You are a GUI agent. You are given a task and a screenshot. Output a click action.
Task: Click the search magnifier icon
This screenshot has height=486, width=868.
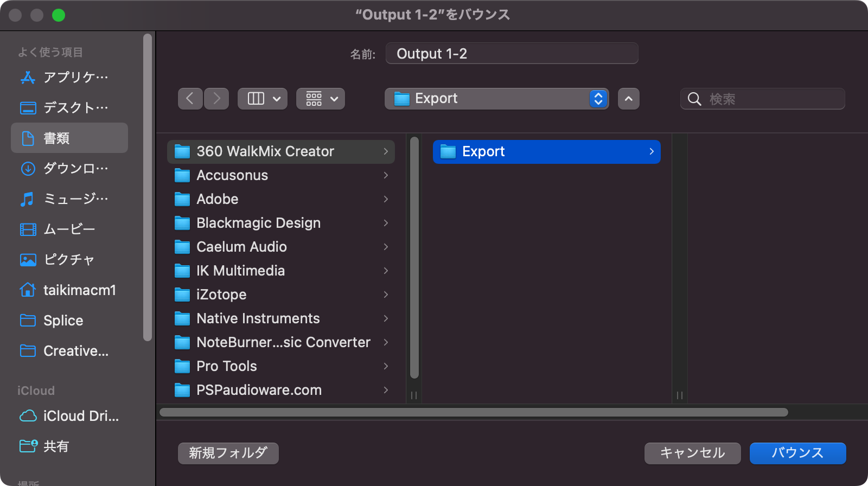pos(694,99)
